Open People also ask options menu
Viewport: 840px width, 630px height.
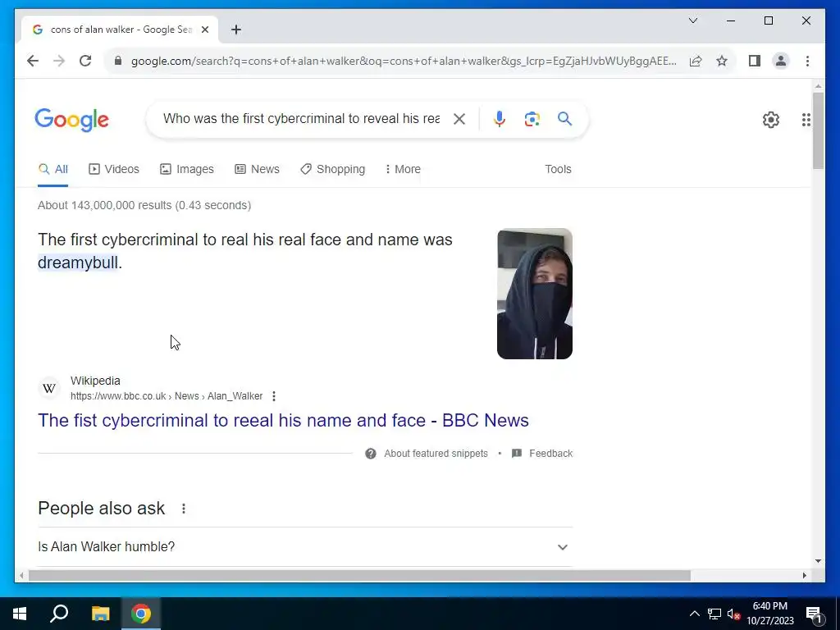click(183, 509)
